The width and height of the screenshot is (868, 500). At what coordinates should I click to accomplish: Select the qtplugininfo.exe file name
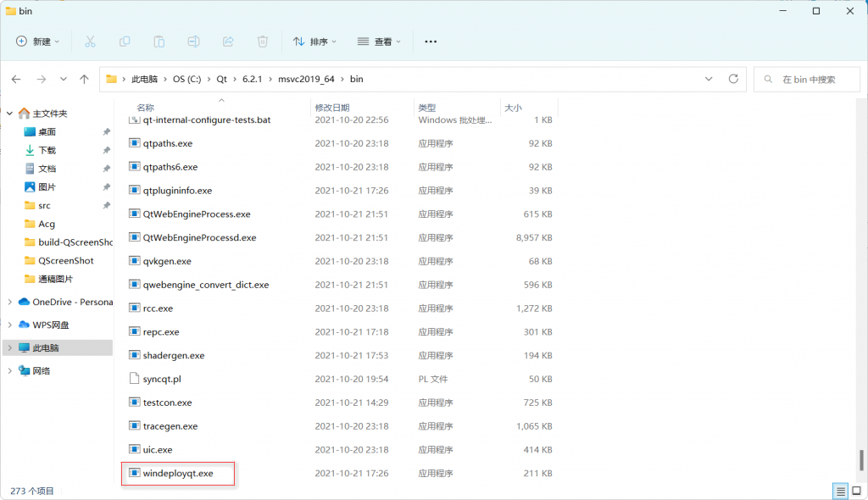coord(178,191)
